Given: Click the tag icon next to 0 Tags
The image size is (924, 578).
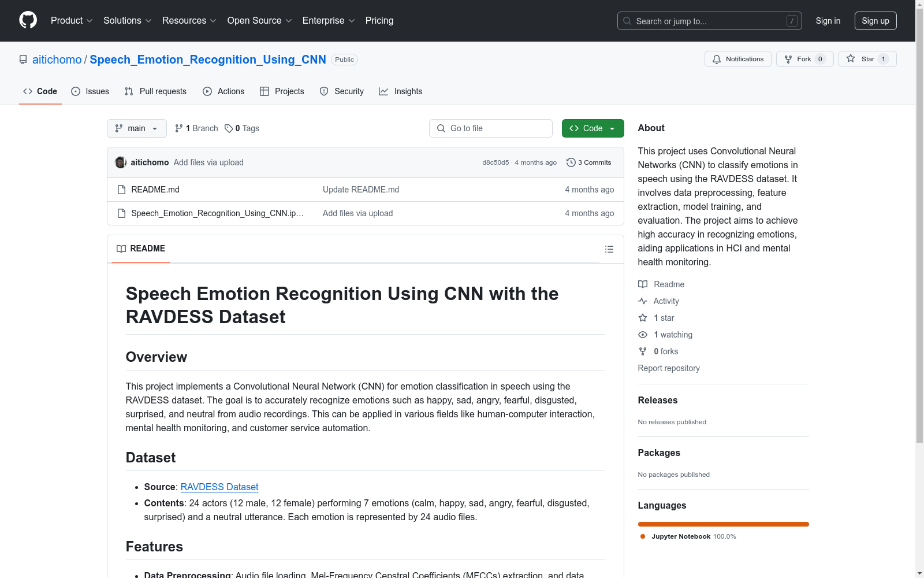Looking at the screenshot, I should coord(229,128).
